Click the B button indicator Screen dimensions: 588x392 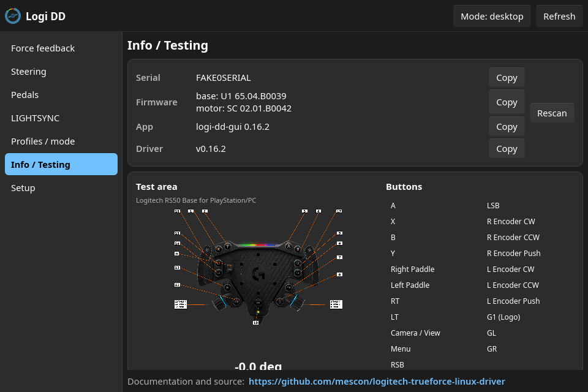click(393, 238)
